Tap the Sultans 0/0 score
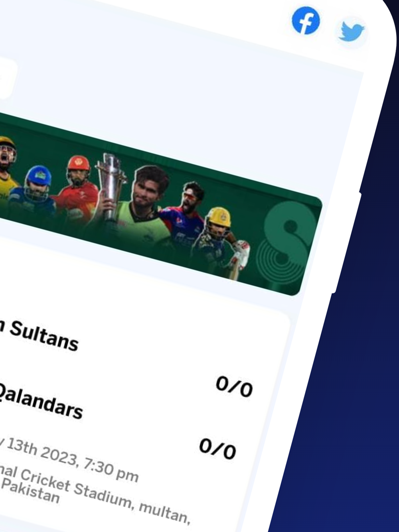Screen dimensions: 399x532 (x=234, y=386)
